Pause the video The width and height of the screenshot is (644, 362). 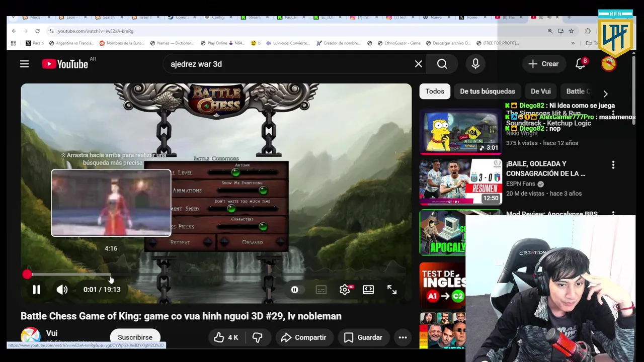(x=36, y=290)
